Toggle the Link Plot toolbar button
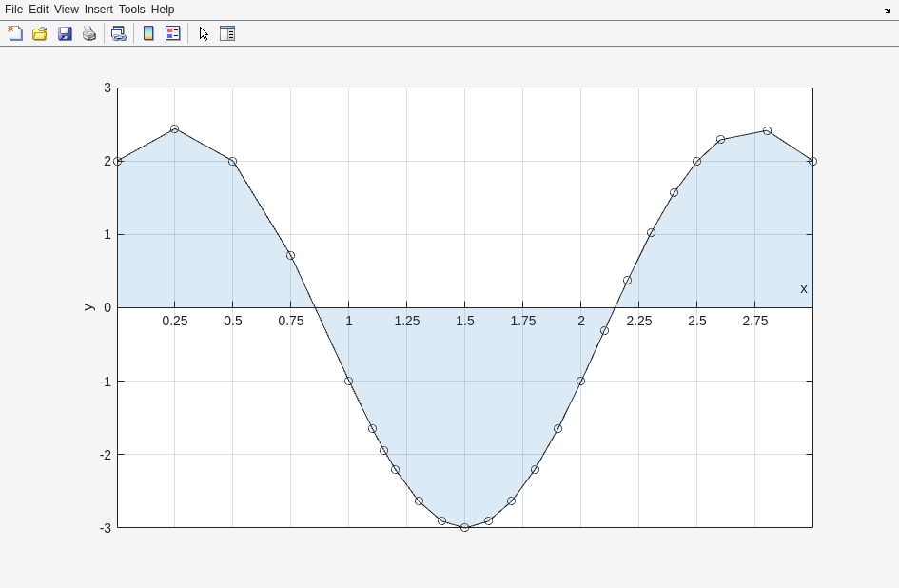This screenshot has height=588, width=899. [118, 33]
